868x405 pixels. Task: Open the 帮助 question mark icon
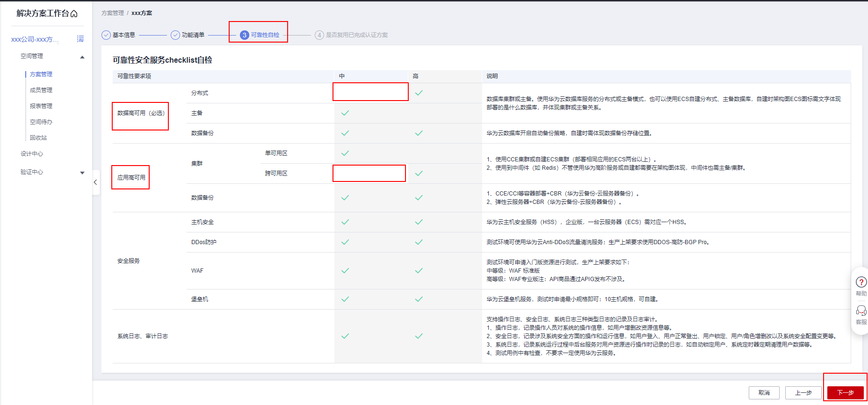pos(861,282)
